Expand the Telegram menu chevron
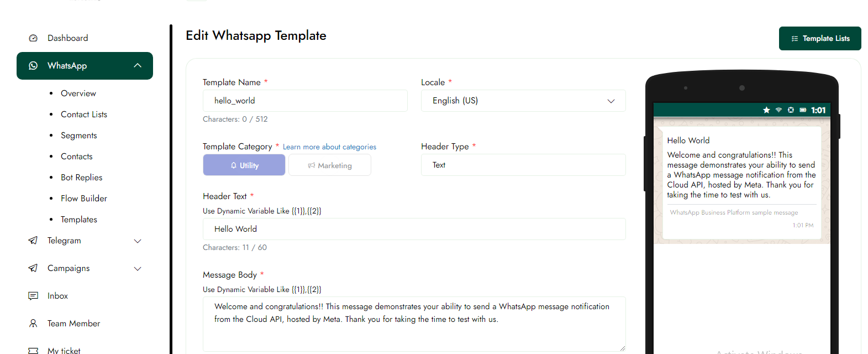 tap(138, 241)
